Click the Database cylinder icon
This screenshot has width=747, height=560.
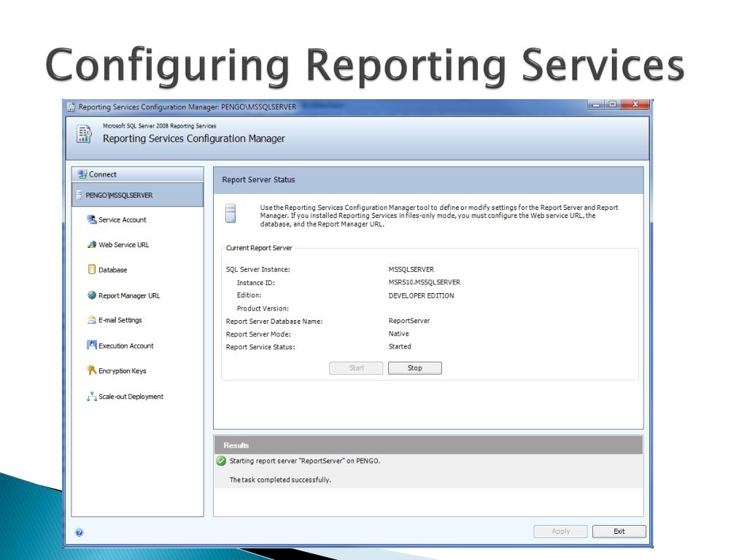click(x=92, y=270)
